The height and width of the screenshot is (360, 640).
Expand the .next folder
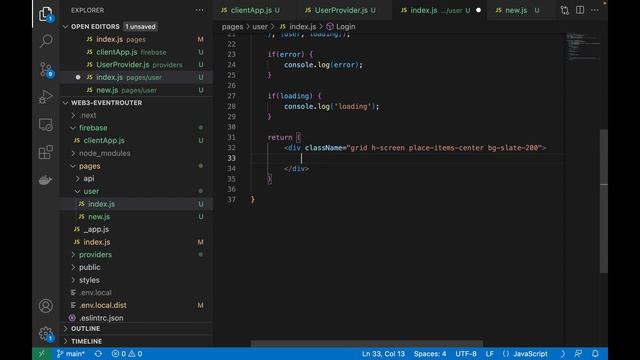coord(73,116)
